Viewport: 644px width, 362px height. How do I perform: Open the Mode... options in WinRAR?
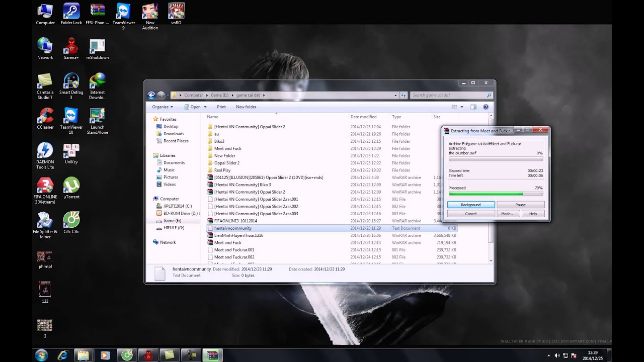pos(508,214)
